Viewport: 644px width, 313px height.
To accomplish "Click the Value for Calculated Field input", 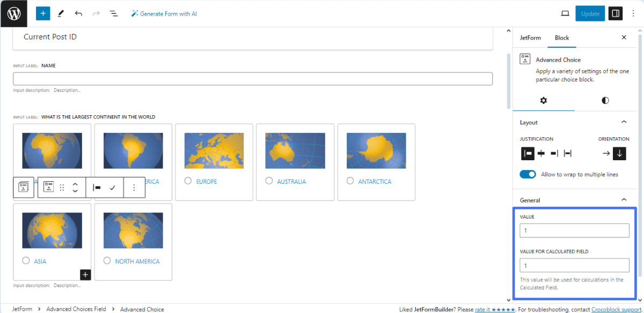I will tap(574, 265).
